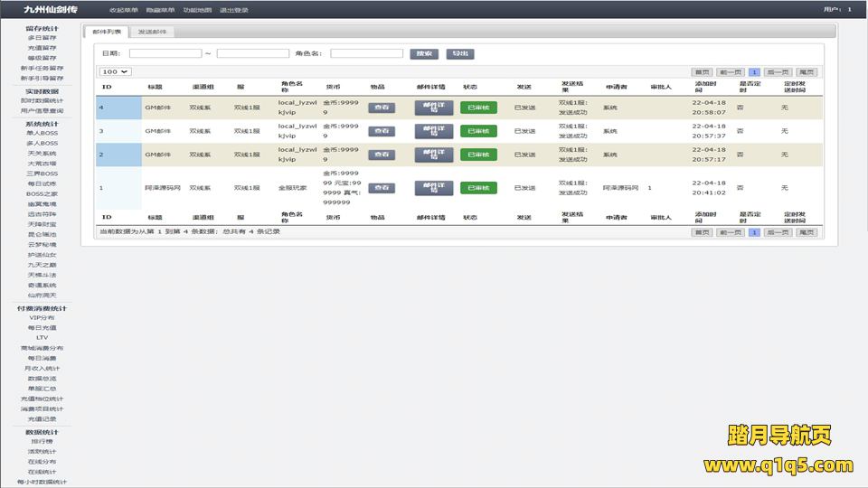Click 退出登录 in the top bar
This screenshot has width=868, height=488.
click(233, 10)
